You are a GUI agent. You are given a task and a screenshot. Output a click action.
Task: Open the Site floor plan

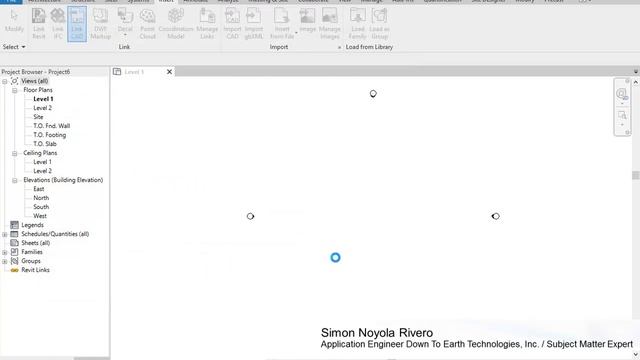point(38,117)
